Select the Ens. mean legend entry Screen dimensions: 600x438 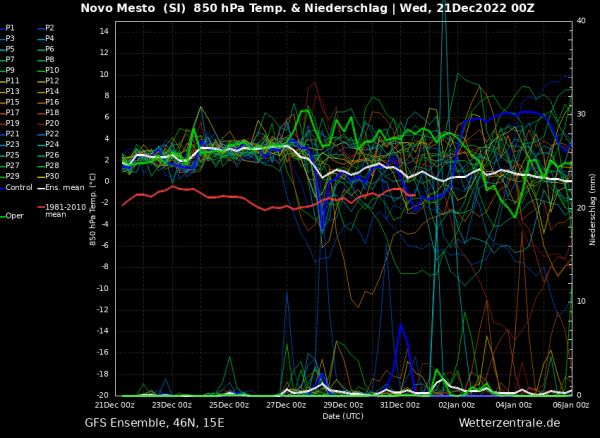click(62, 187)
